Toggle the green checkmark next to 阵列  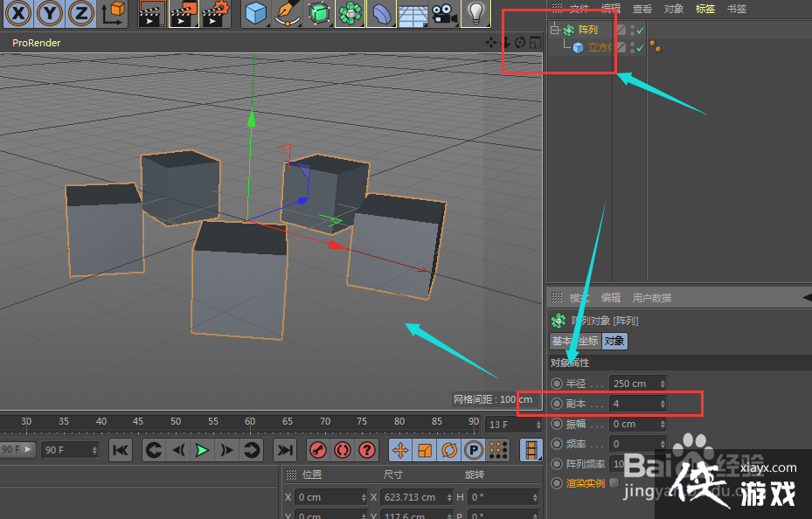(641, 28)
